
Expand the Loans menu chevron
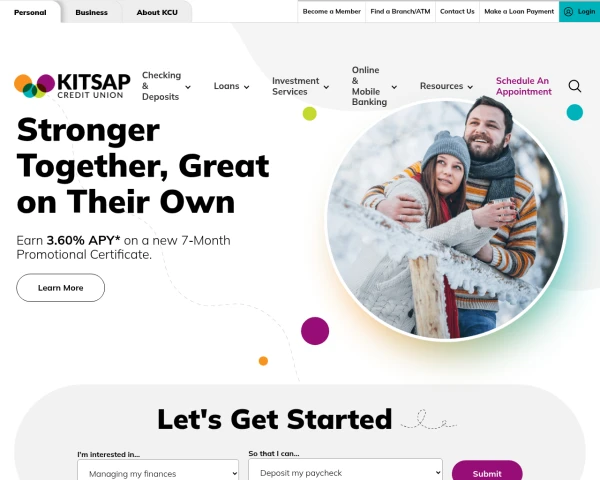[246, 87]
